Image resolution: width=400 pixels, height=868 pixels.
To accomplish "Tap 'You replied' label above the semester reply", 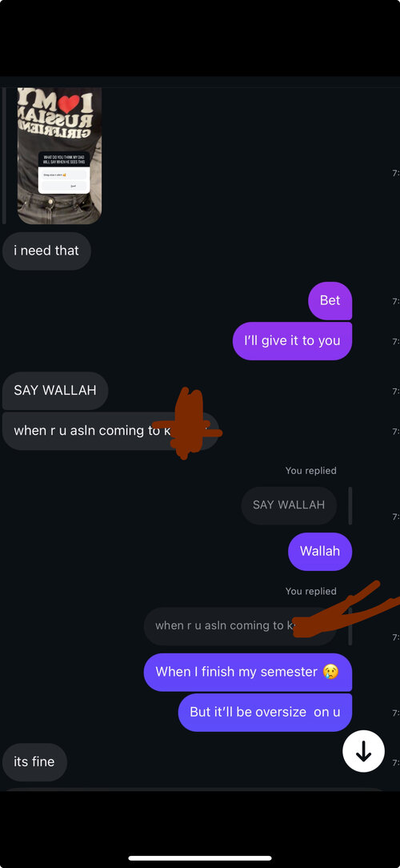I will [311, 591].
